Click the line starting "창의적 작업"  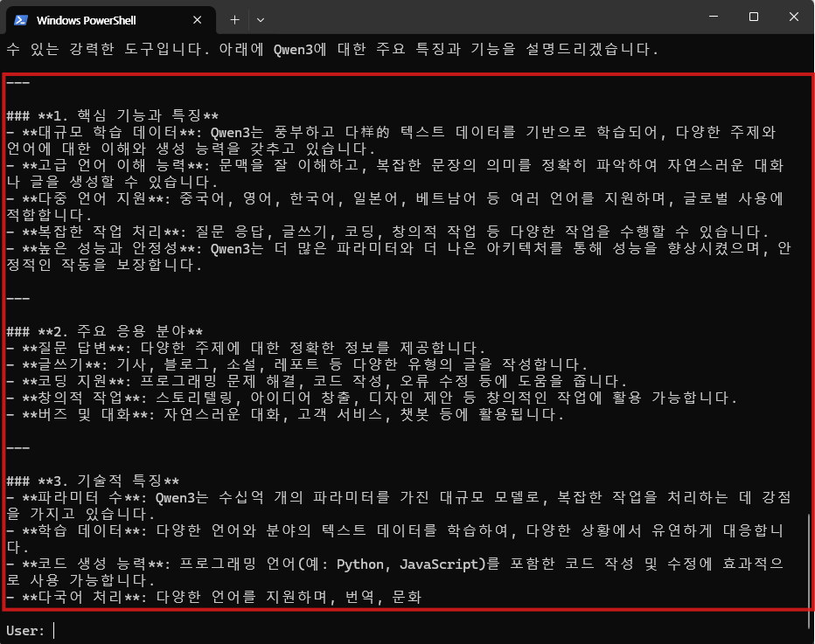(372, 398)
